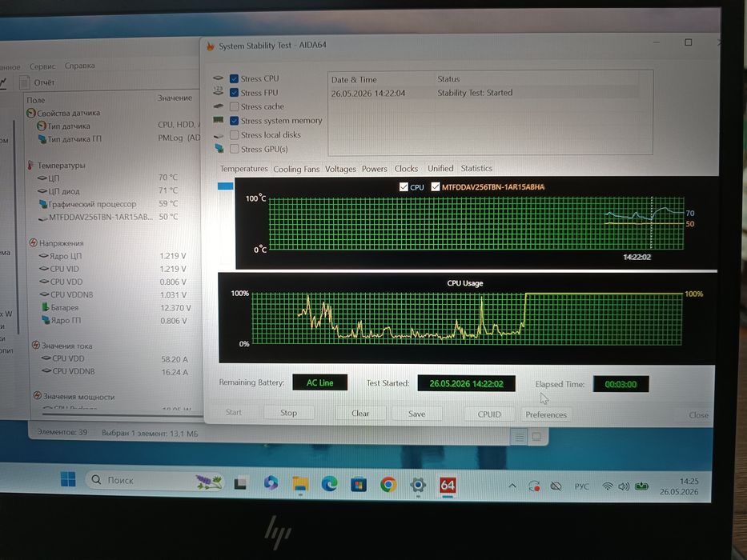
Task: Switch to Cooling Fans tab
Action: (296, 169)
